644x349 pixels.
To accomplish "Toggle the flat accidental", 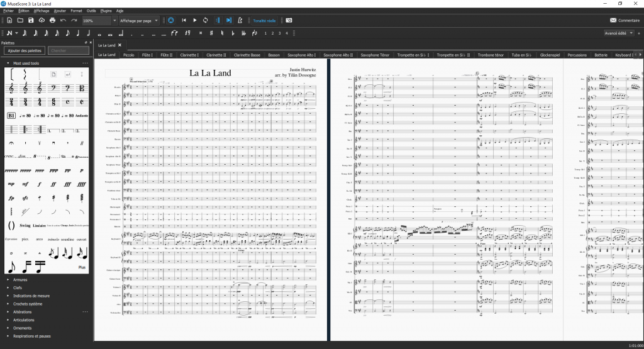I will coord(233,33).
